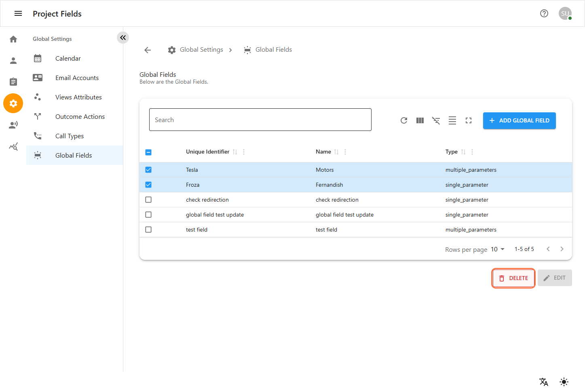This screenshot has width=585, height=392.
Task: Open the show/hide columns icon
Action: point(420,120)
